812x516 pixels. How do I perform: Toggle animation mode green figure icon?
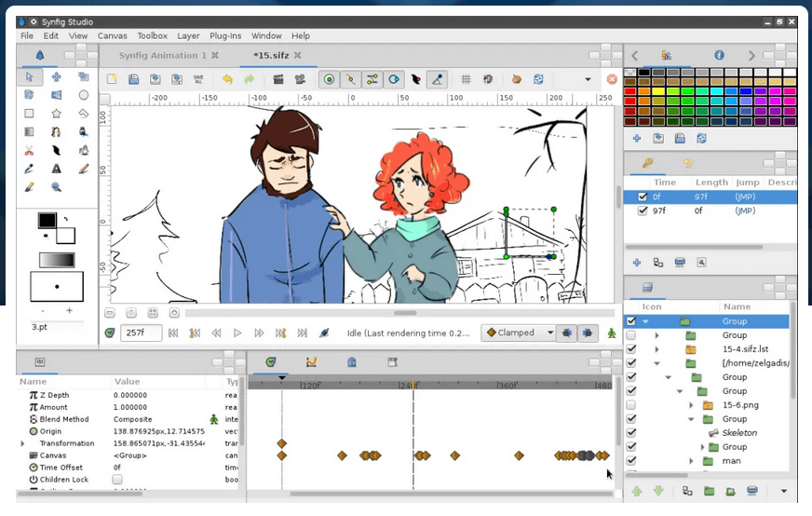pos(612,333)
